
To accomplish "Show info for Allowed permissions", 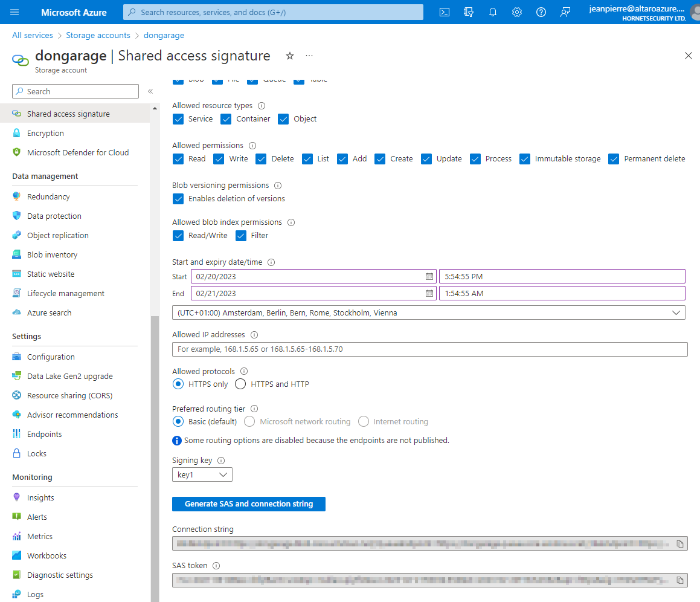I will coord(252,145).
